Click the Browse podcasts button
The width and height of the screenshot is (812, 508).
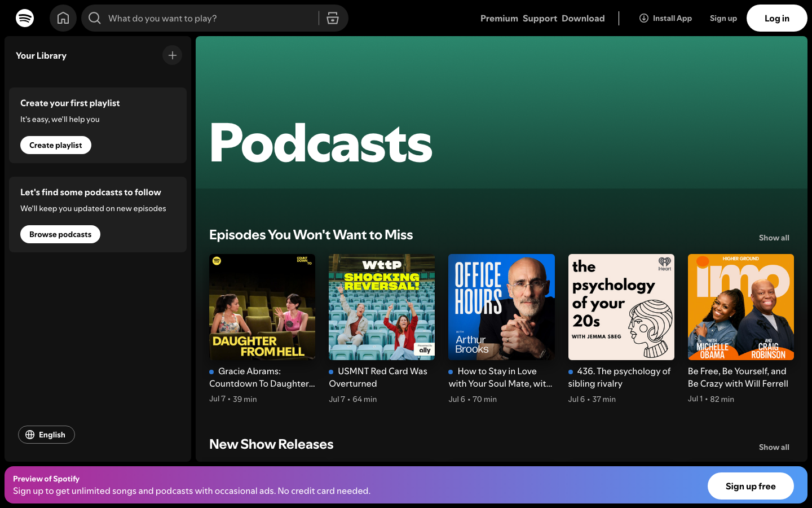(60, 234)
